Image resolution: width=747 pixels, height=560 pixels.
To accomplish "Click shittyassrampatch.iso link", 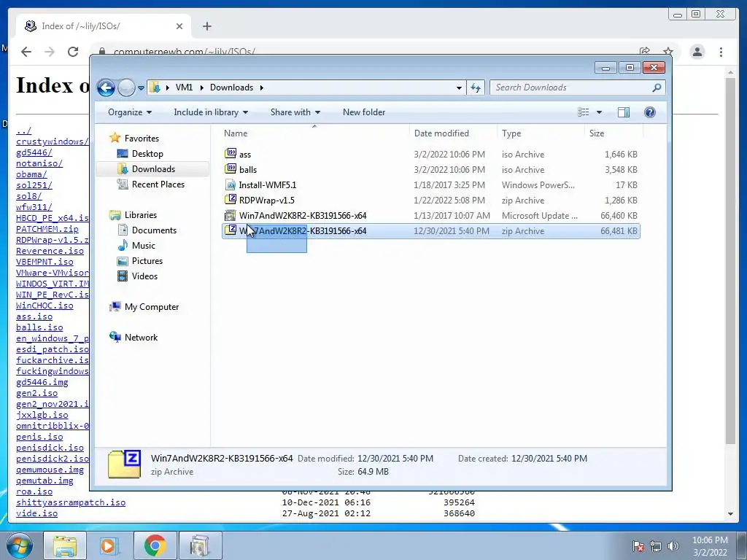I will [x=71, y=502].
